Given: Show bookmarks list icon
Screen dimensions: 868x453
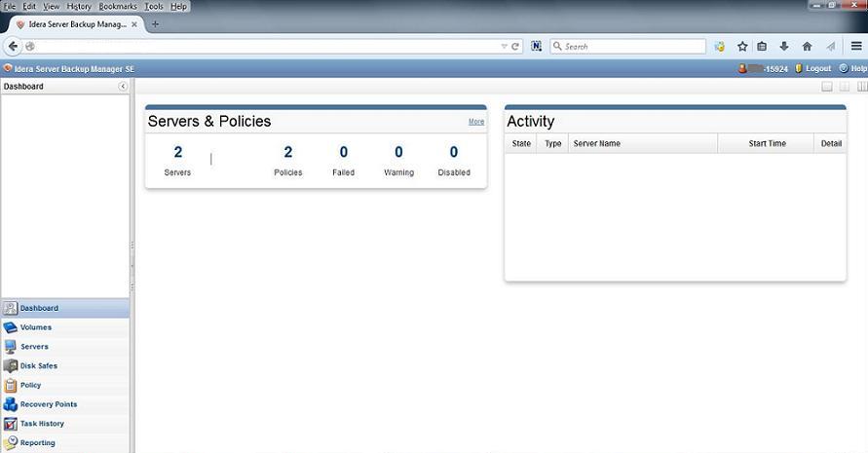Looking at the screenshot, I should 762,47.
